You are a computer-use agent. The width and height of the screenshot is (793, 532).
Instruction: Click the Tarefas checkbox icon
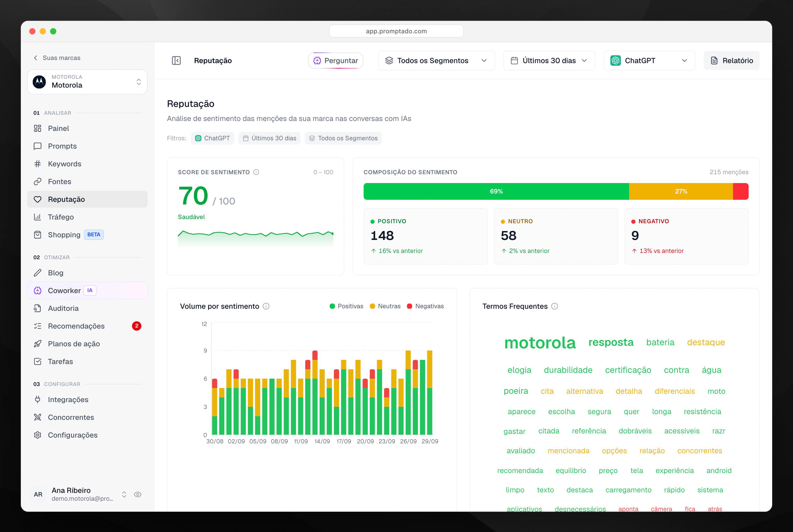click(x=38, y=361)
